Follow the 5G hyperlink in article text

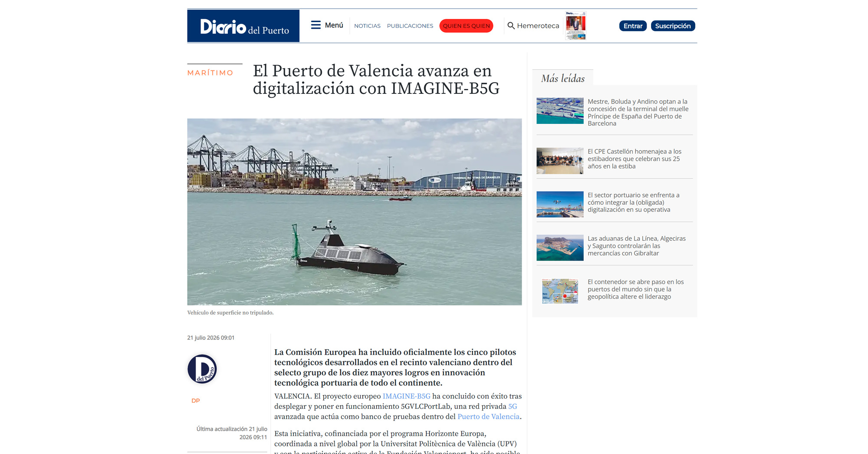(513, 406)
